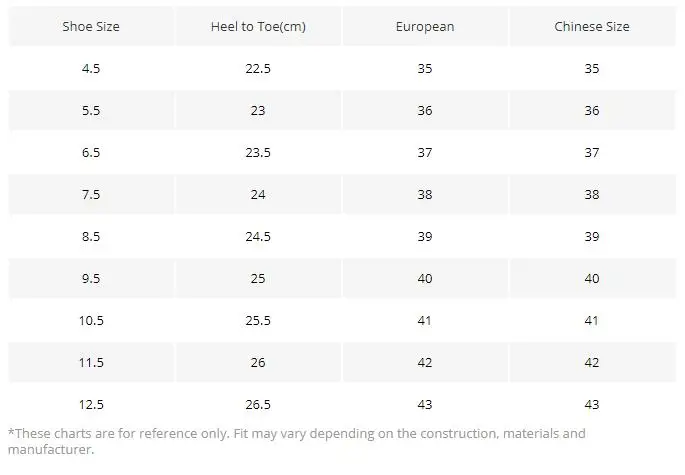Viewport: 685px width, 475px height.
Task: Click the Heel to Toe(cm) header
Action: (258, 27)
